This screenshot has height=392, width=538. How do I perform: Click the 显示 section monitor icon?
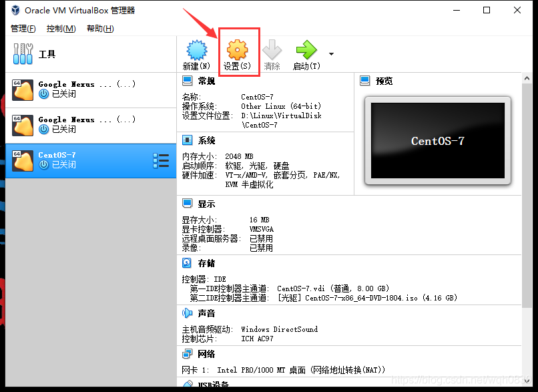188,204
